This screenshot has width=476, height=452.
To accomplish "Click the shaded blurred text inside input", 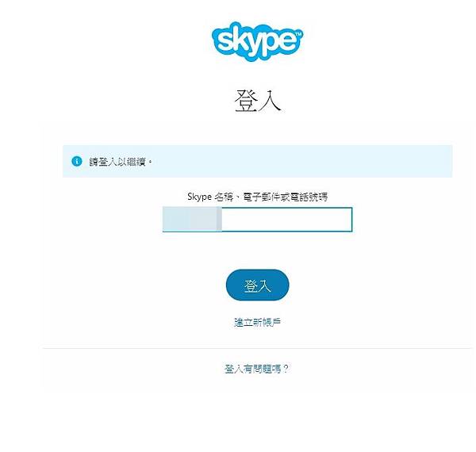I will coord(192,219).
